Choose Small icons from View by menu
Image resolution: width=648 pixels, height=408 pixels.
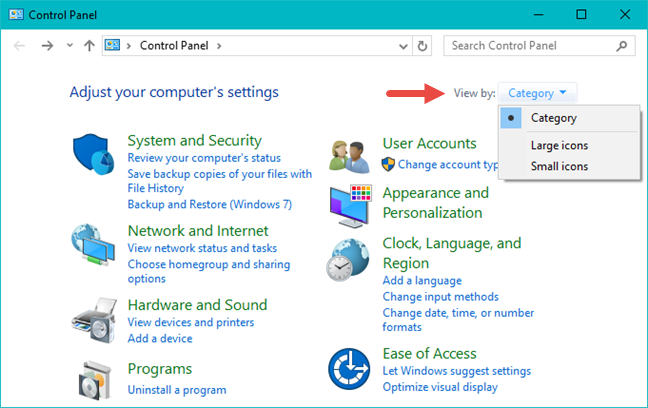559,166
